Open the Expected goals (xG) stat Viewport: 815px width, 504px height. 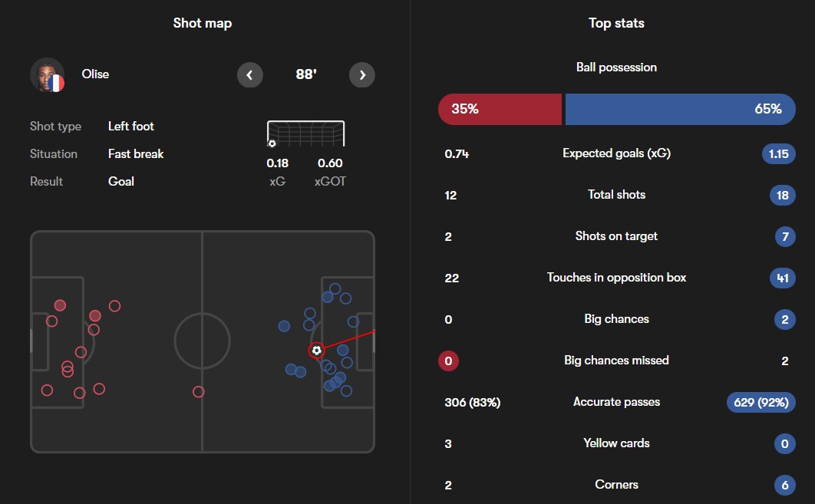[x=616, y=153]
